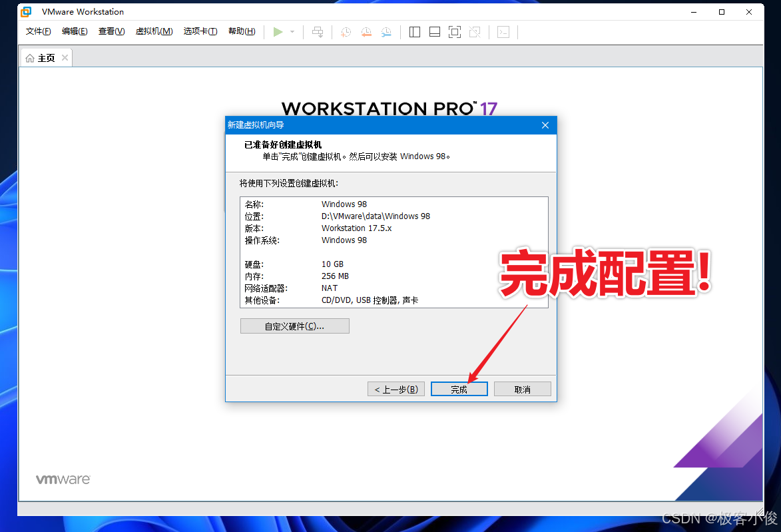Image resolution: width=781 pixels, height=532 pixels.
Task: Click the home icon on 主页 tab
Action: [x=30, y=59]
